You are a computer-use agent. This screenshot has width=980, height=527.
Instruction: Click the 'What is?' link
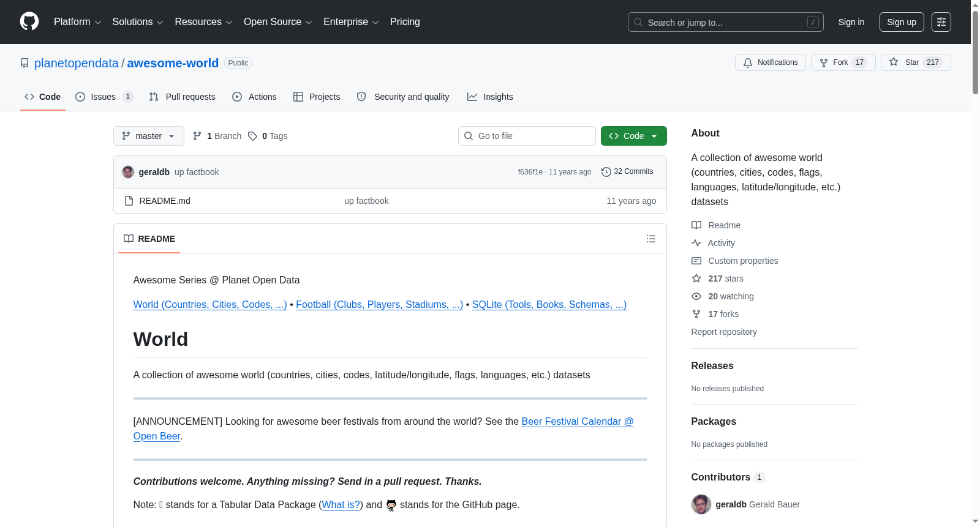pos(341,505)
